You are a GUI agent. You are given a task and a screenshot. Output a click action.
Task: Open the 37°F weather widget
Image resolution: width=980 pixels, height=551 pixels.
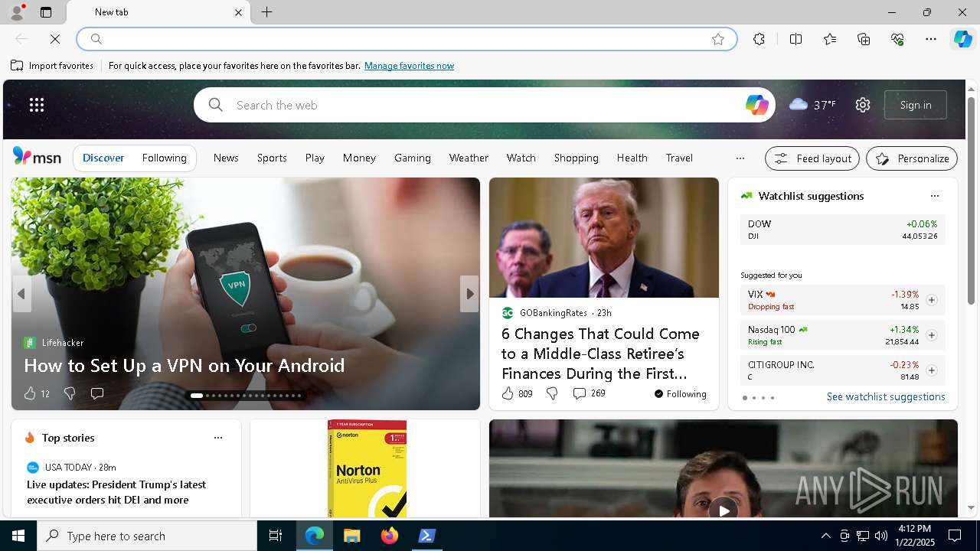812,105
